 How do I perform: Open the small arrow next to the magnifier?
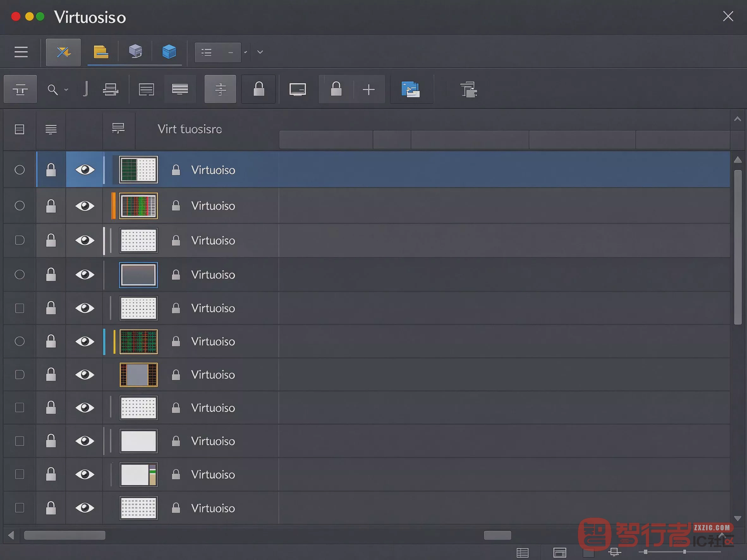coord(66,90)
